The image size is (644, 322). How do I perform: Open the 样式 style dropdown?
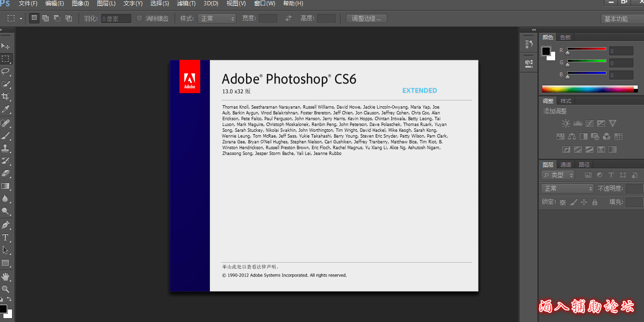(217, 18)
